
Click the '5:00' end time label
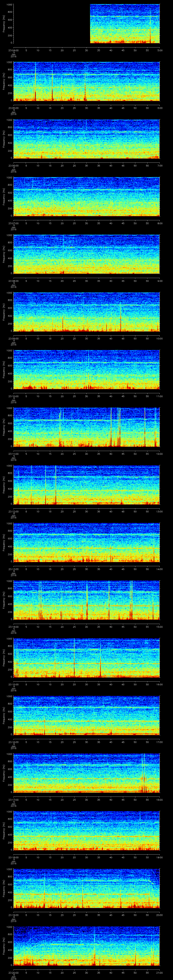pos(160,50)
